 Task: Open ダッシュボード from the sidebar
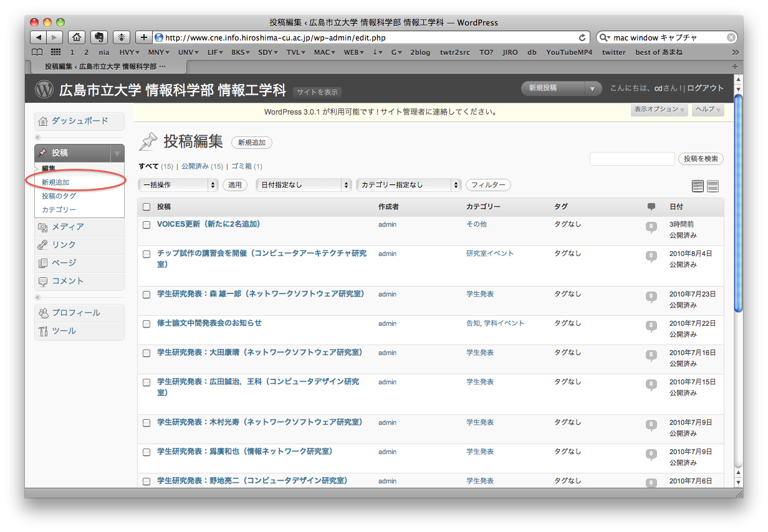pos(79,121)
